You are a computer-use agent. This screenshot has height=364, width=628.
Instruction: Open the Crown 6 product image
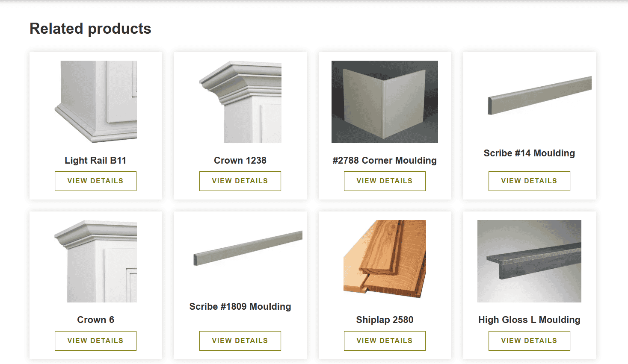coord(95,261)
